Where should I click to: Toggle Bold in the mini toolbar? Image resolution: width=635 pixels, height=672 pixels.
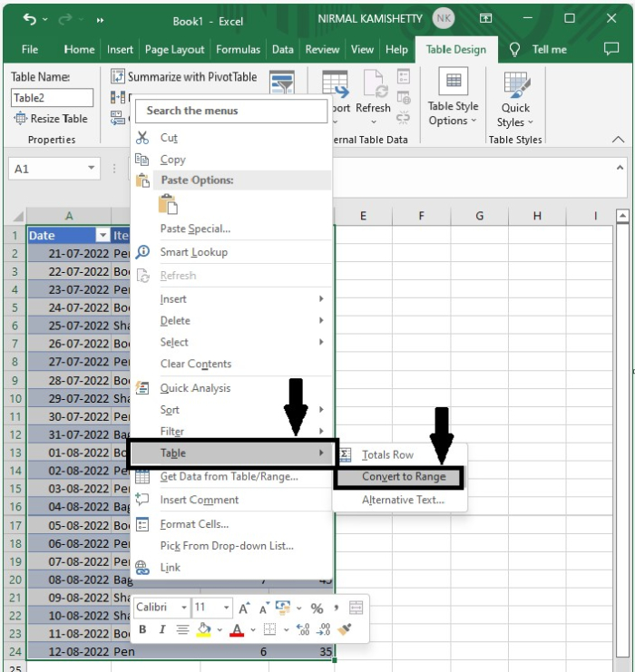[142, 629]
